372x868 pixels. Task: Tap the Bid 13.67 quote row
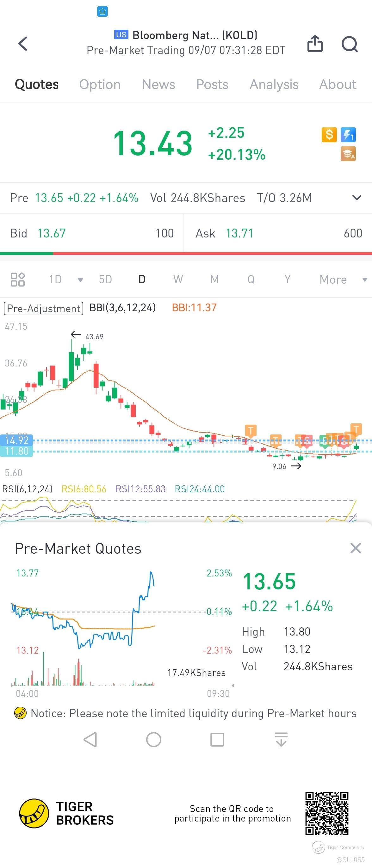click(92, 233)
